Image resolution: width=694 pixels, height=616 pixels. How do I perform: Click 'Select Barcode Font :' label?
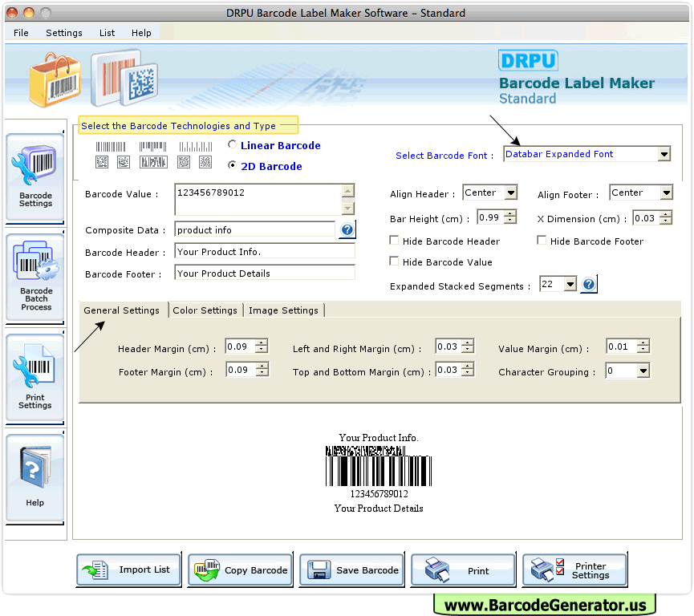pyautogui.click(x=444, y=156)
